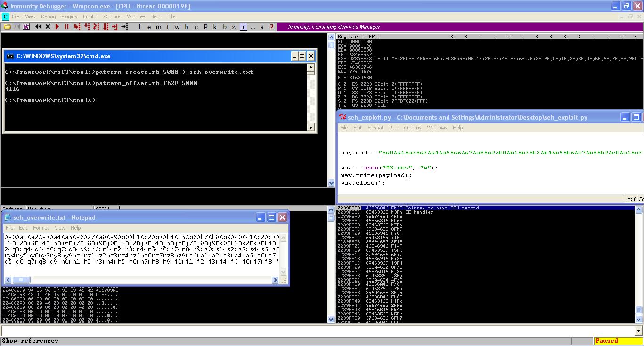The height and width of the screenshot is (346, 644).
Task: Open the Debug menu
Action: pos(48,16)
